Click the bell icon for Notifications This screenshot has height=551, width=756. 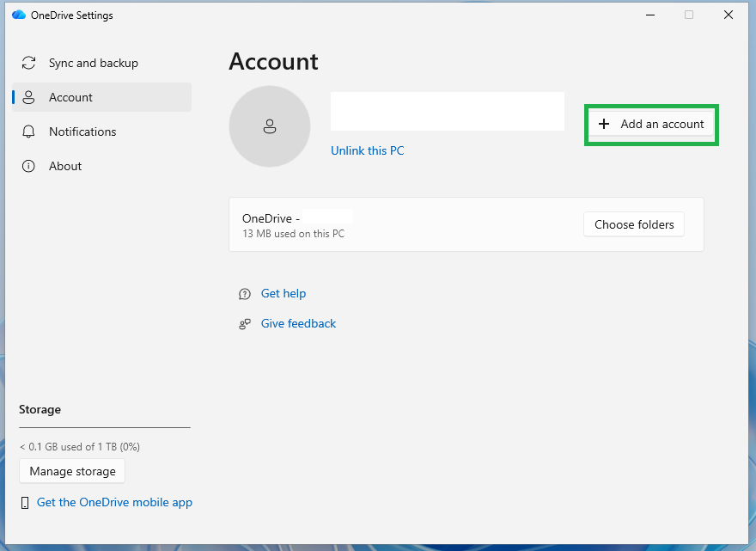28,132
